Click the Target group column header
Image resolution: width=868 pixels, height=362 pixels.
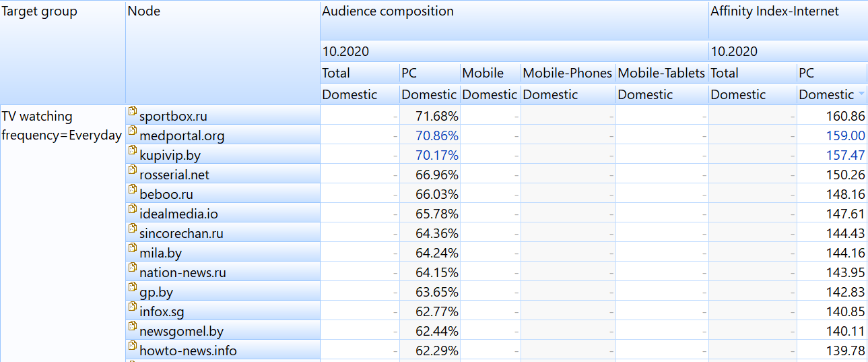[x=39, y=11]
